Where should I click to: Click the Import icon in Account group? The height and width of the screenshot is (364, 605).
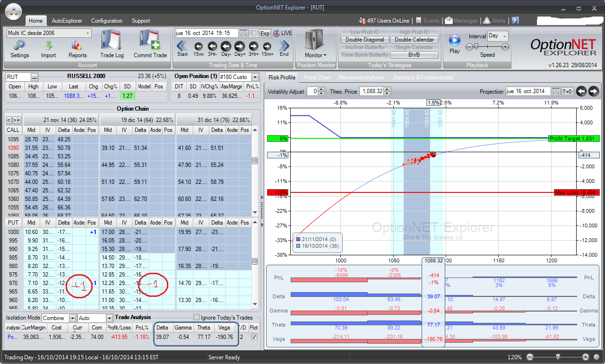coord(48,46)
